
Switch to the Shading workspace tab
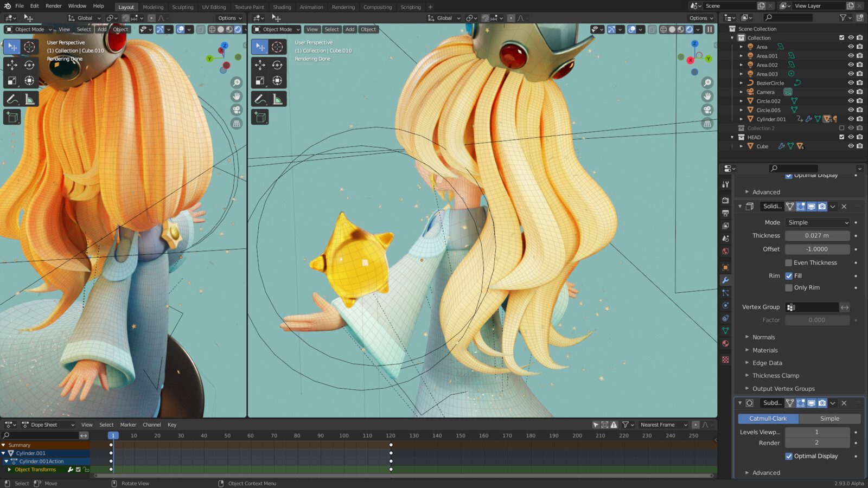point(282,7)
